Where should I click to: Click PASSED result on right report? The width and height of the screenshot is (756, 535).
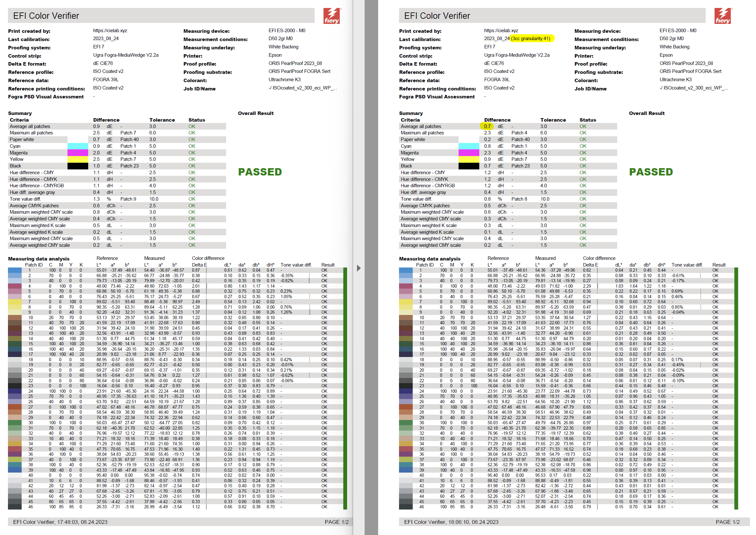point(651,172)
